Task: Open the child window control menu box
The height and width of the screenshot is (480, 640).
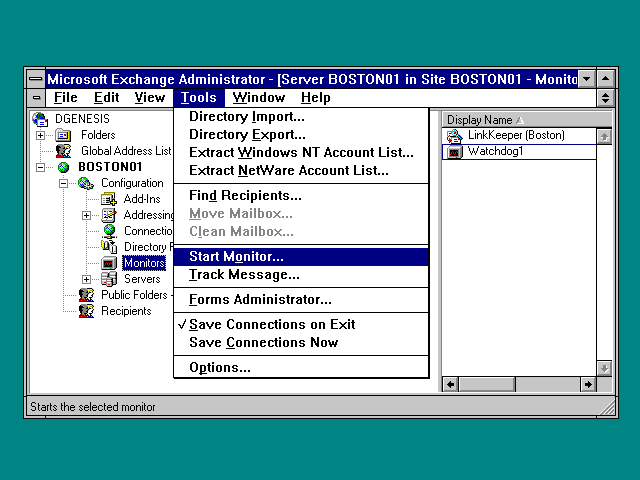Action: coord(36,98)
